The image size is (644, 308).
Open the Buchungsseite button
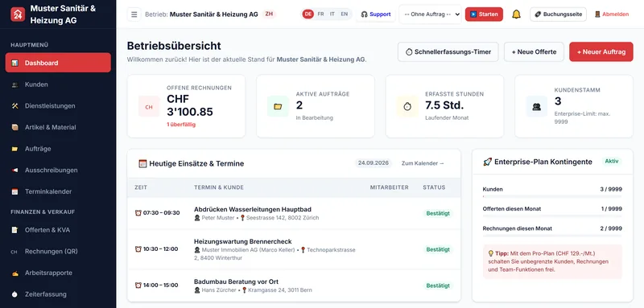(558, 14)
